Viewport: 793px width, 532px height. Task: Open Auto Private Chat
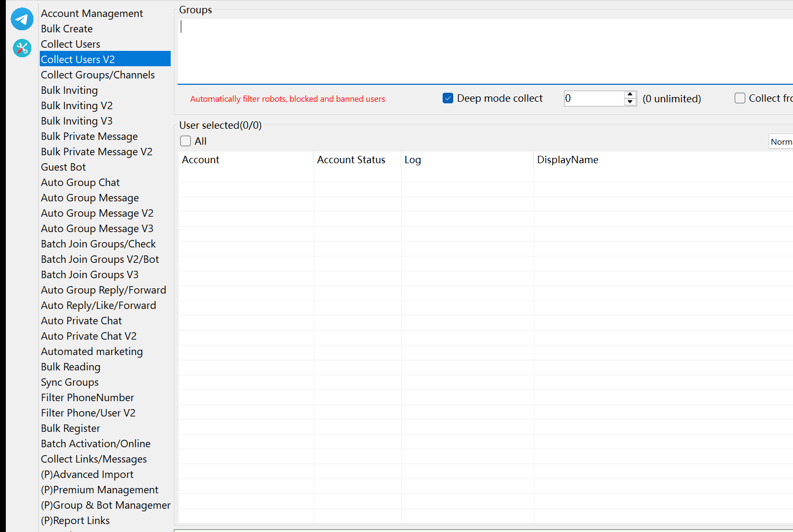tap(82, 321)
